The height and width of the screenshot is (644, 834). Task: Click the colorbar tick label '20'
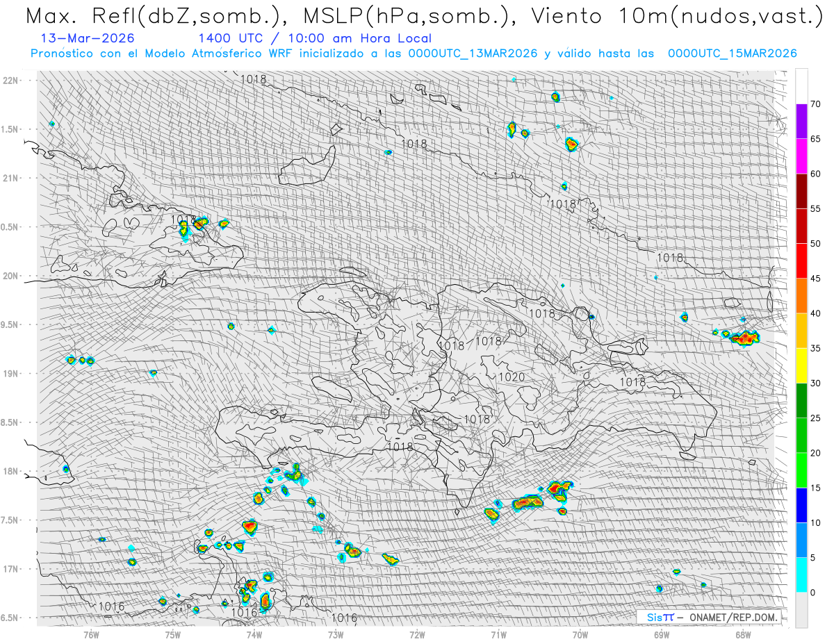pos(816,453)
